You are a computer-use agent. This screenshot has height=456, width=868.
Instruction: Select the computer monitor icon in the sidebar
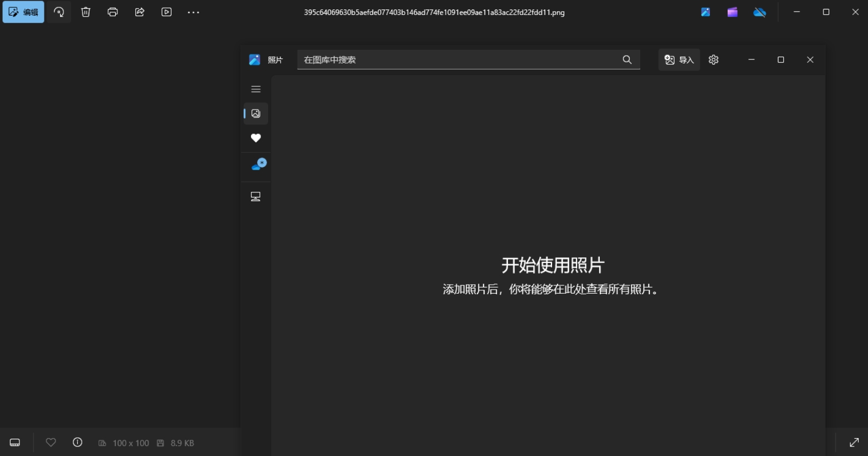click(256, 196)
